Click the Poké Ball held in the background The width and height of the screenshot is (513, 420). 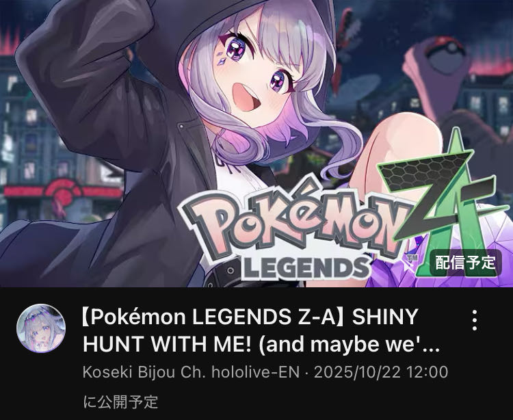449,54
